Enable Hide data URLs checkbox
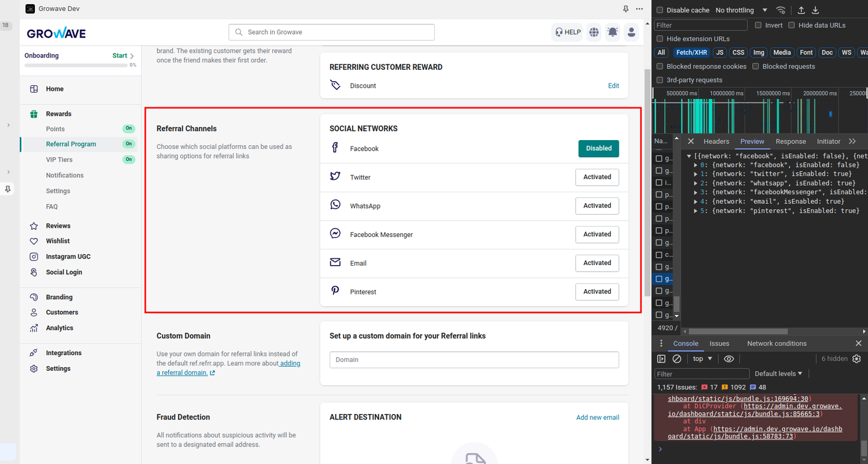The width and height of the screenshot is (868, 464). coord(792,25)
